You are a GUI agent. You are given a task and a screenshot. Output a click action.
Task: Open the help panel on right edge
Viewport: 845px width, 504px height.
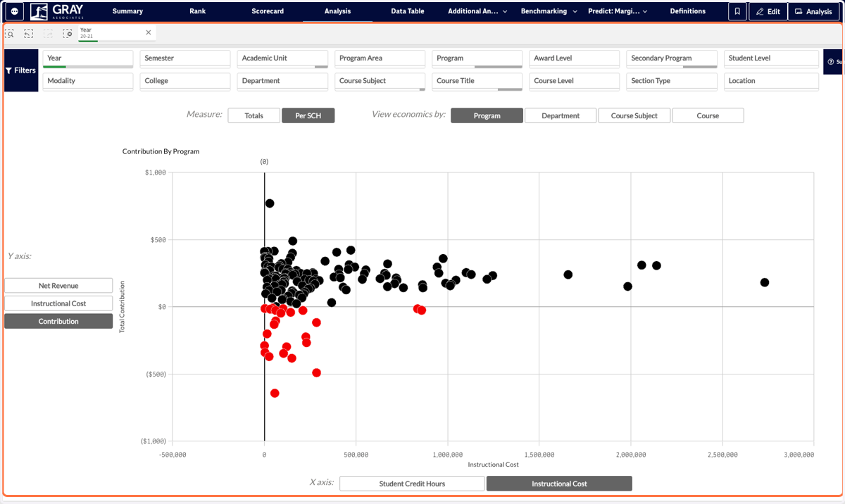834,62
